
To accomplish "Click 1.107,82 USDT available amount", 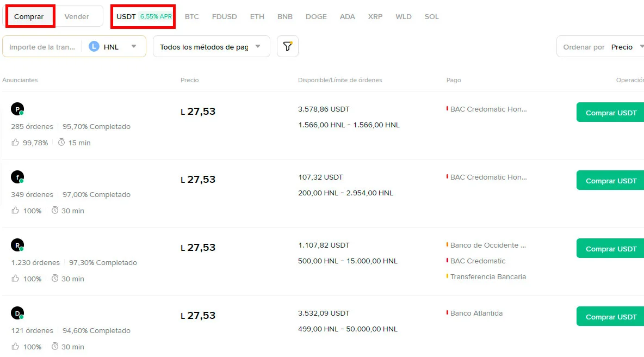I will pyautogui.click(x=324, y=245).
